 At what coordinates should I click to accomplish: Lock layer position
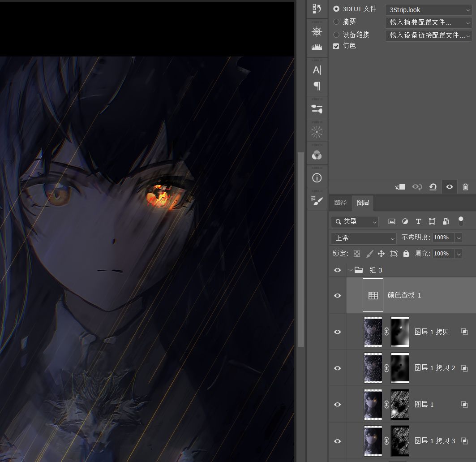click(x=381, y=254)
